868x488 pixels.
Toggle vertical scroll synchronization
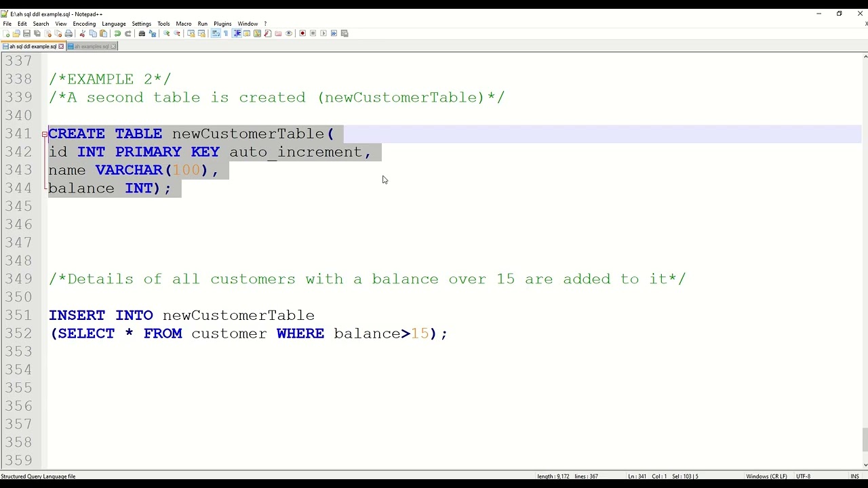coord(191,33)
